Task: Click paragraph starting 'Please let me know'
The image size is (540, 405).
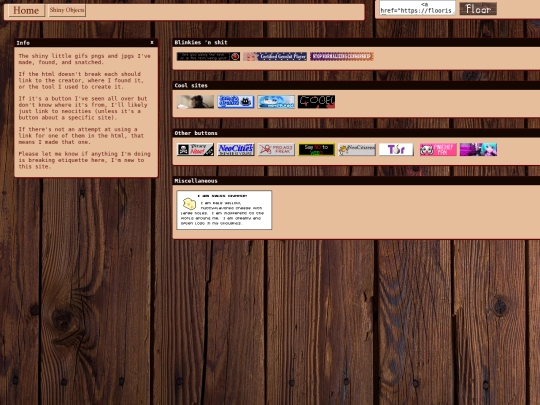Action: (84, 160)
